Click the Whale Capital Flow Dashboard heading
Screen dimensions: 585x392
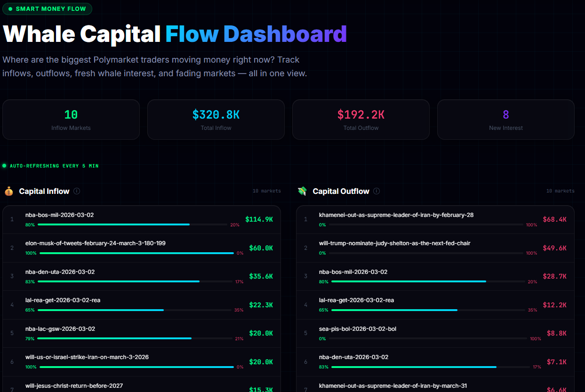(175, 34)
